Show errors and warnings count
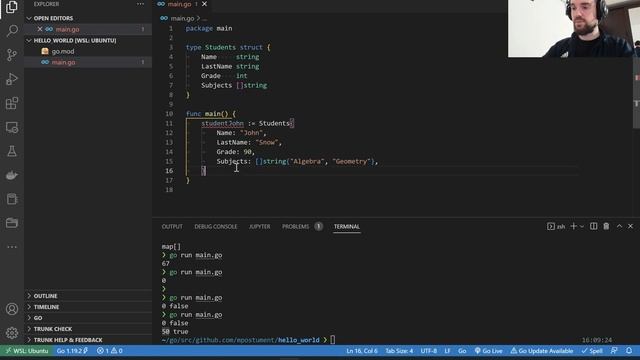The image size is (640, 360). click(x=109, y=351)
